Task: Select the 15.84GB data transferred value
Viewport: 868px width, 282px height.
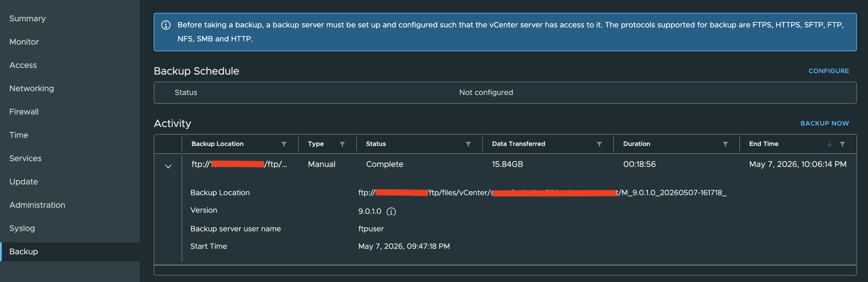Action: click(x=507, y=164)
